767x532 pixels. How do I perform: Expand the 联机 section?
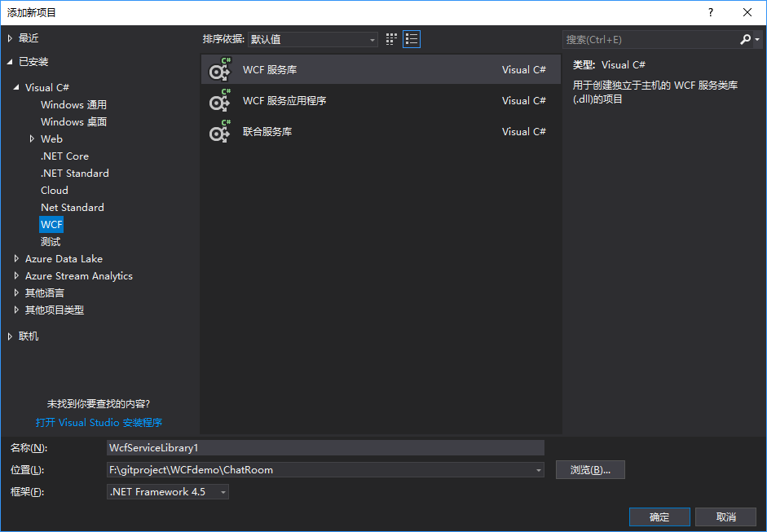point(10,336)
